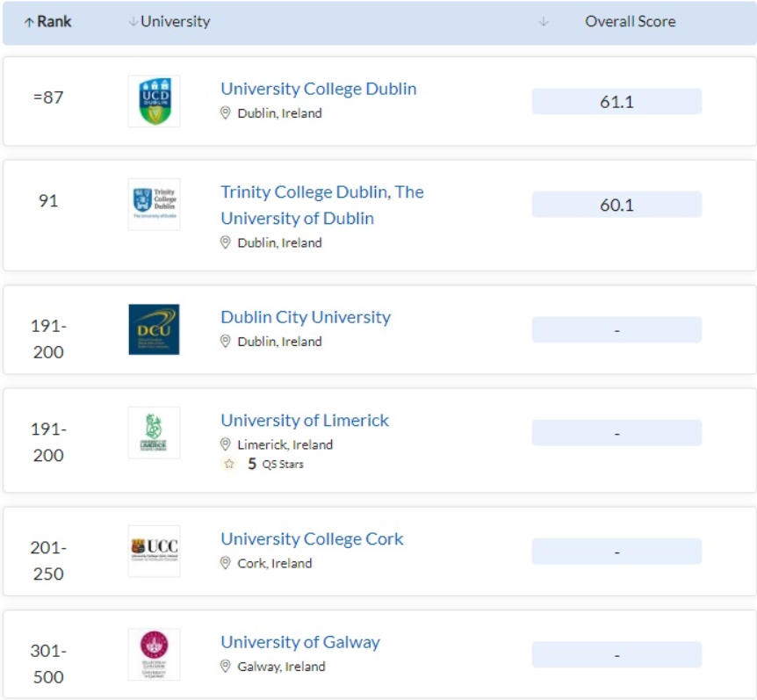Open the University College Dublin link
Screen dimensions: 757x700
coord(318,89)
